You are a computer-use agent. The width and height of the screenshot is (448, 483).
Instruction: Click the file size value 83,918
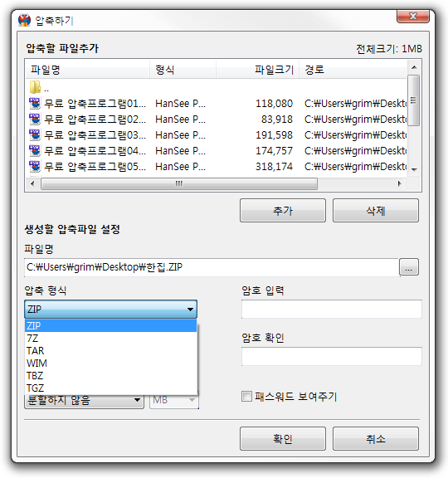click(x=277, y=120)
